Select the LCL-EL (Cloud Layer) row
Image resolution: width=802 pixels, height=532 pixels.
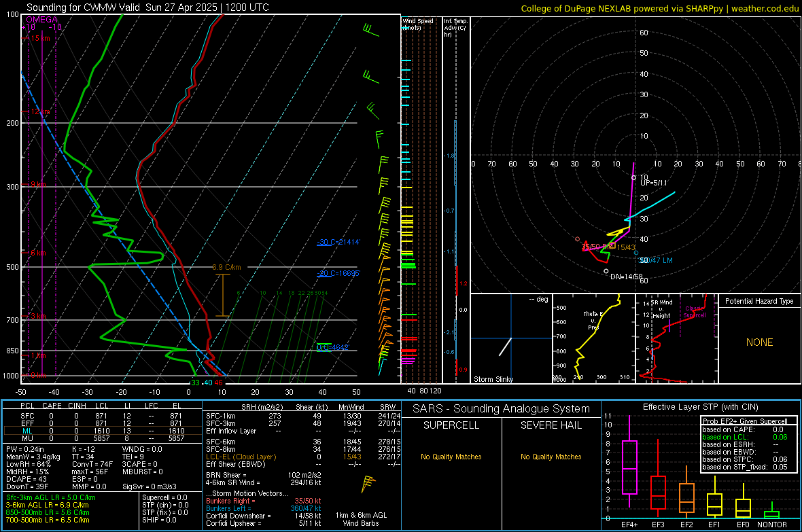tap(303, 457)
